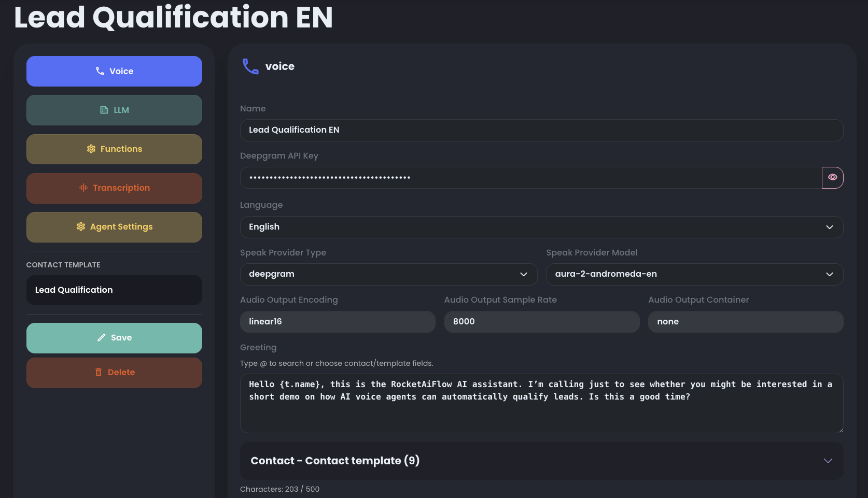Open the Speak Provider Type dropdown

[x=389, y=274]
